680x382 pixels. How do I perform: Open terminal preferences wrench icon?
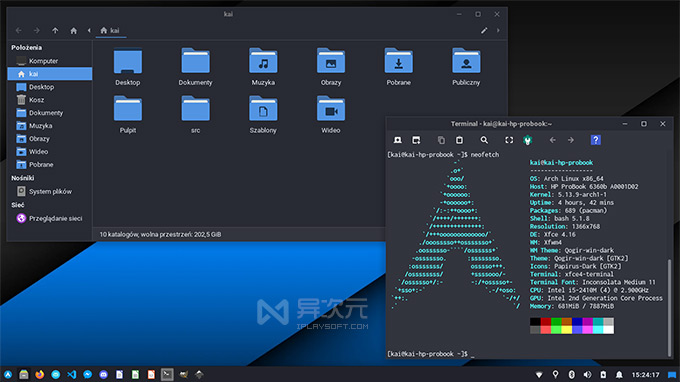coord(527,140)
